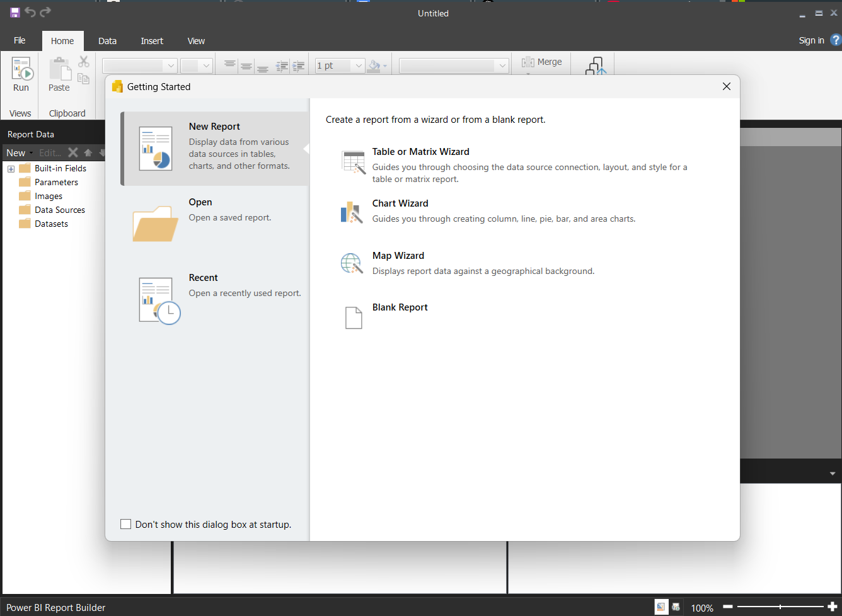The height and width of the screenshot is (616, 842).
Task: Click the Table or Matrix Wizard icon
Action: tap(353, 163)
